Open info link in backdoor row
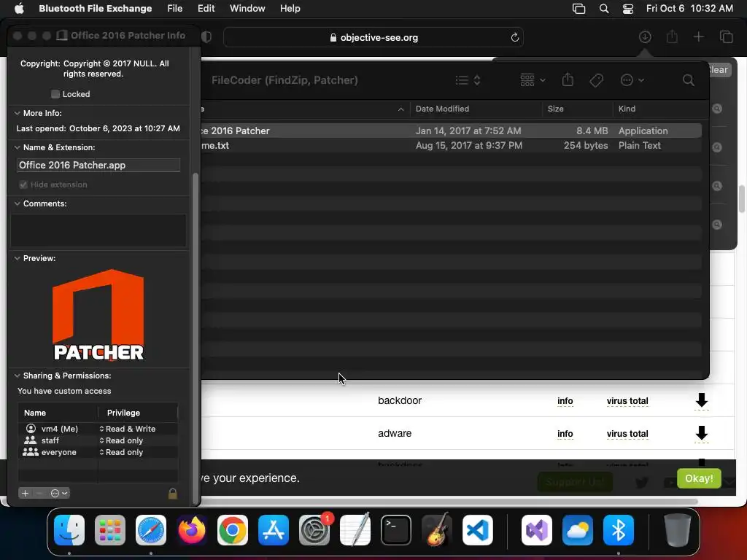This screenshot has height=560, width=747. tap(565, 401)
